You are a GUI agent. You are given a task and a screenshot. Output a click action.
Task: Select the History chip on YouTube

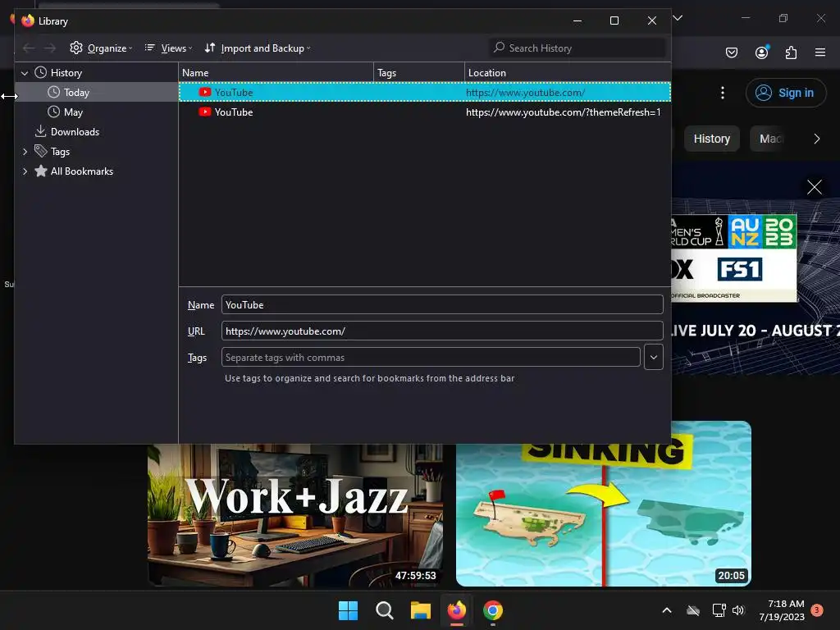[x=711, y=139]
